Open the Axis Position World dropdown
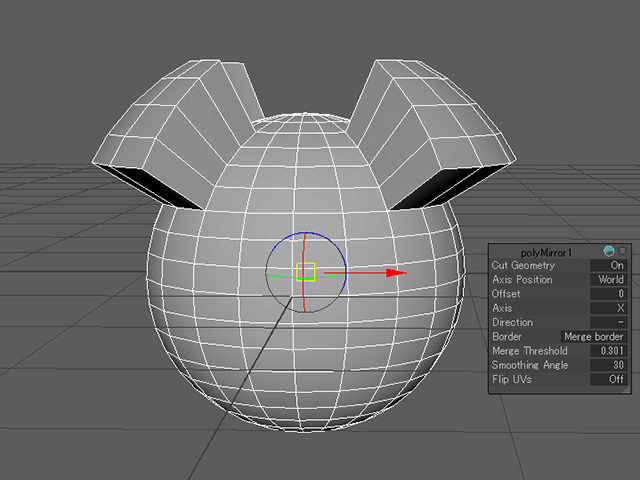 (x=608, y=280)
